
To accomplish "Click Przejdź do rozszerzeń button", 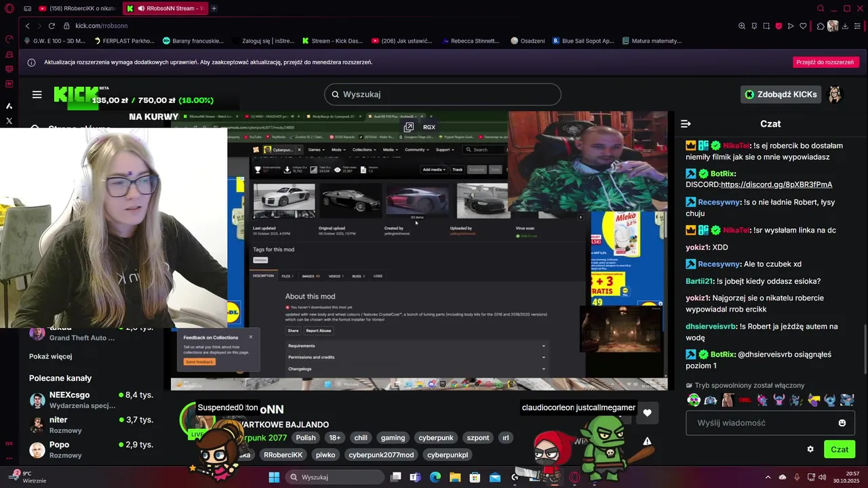I will (826, 62).
